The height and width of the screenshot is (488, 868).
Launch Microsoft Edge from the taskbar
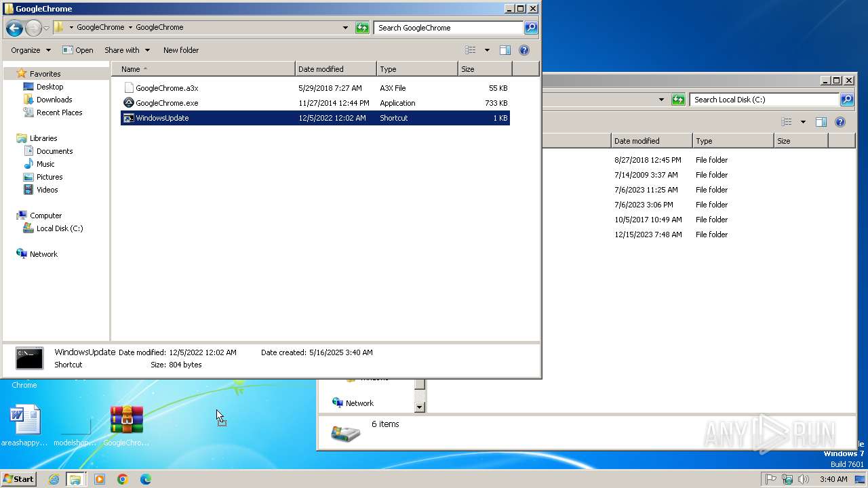(x=146, y=479)
